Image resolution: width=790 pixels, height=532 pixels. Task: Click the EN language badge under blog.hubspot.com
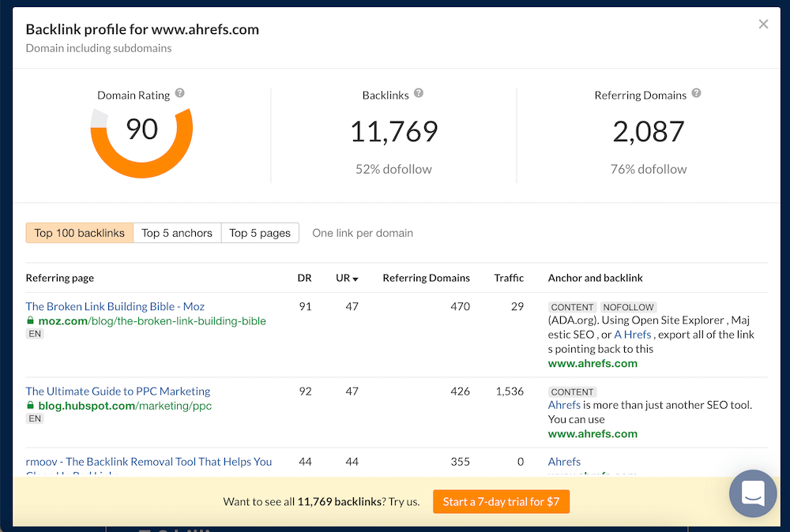(35, 418)
